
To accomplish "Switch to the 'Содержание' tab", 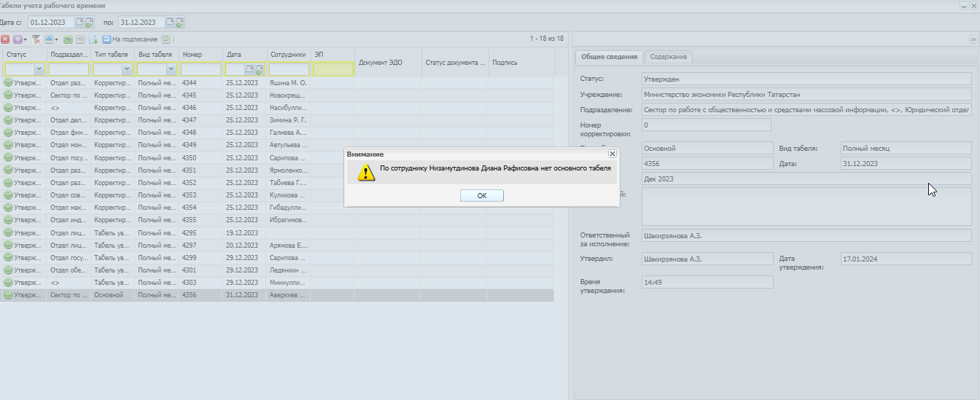I will (x=668, y=57).
